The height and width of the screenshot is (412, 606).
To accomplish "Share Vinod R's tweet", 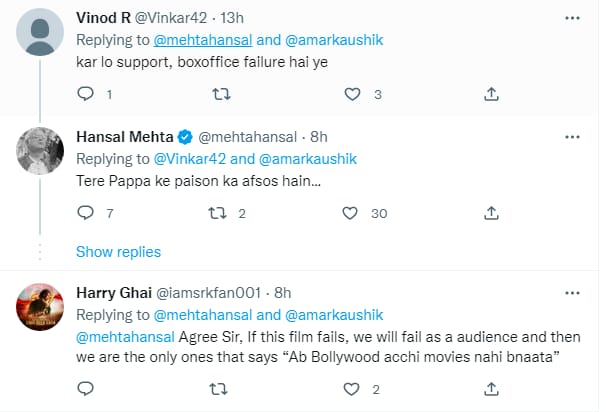I will click(491, 94).
